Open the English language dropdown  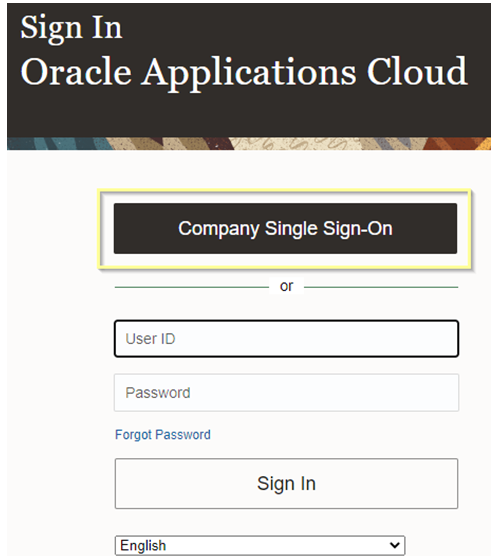pyautogui.click(x=260, y=545)
